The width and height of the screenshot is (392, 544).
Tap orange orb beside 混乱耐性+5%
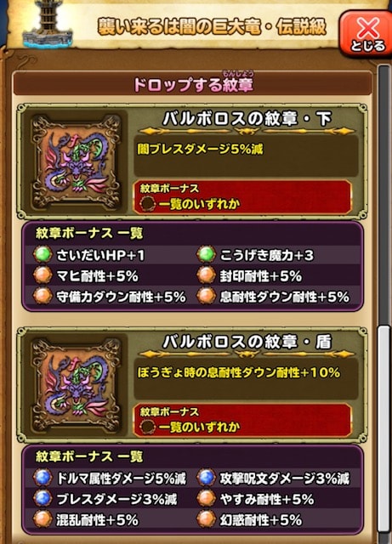tap(43, 519)
